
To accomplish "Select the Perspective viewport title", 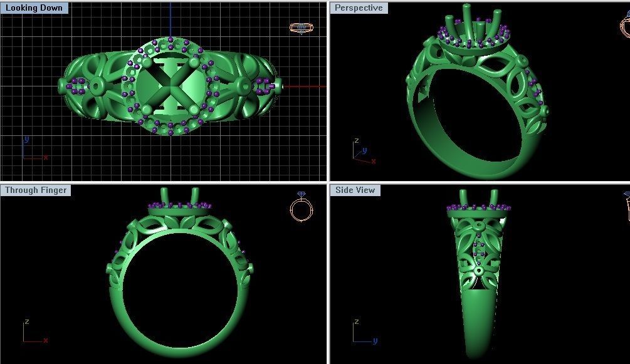I will coord(359,8).
